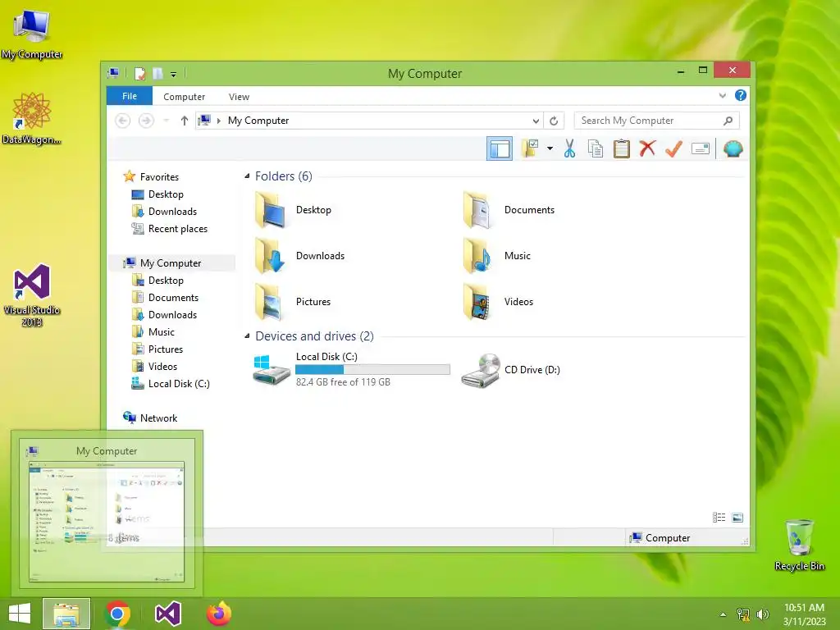Collapse the Folders (6) group
This screenshot has width=840, height=630.
pos(247,176)
